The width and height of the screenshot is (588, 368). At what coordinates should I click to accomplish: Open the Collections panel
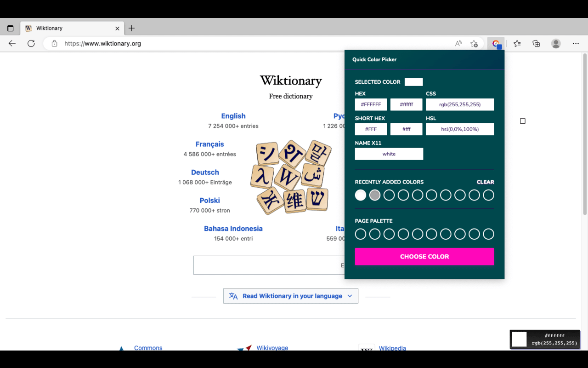[536, 43]
